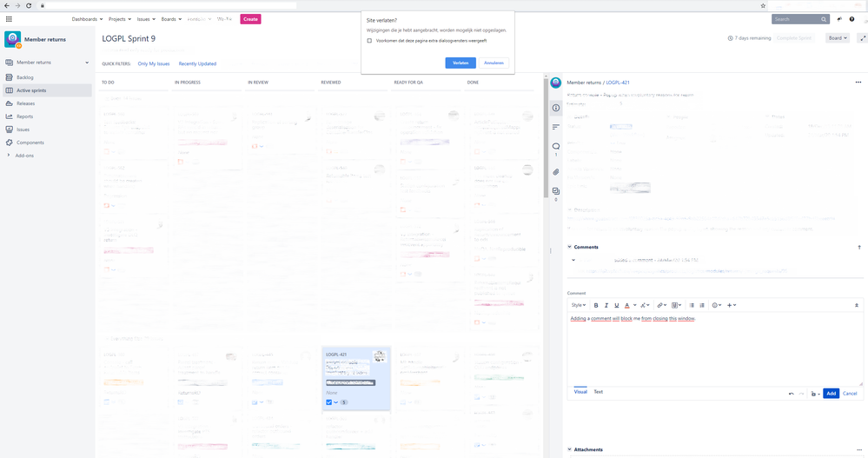This screenshot has width=868, height=458.
Task: Switch to the Text editor tab
Action: [x=599, y=392]
